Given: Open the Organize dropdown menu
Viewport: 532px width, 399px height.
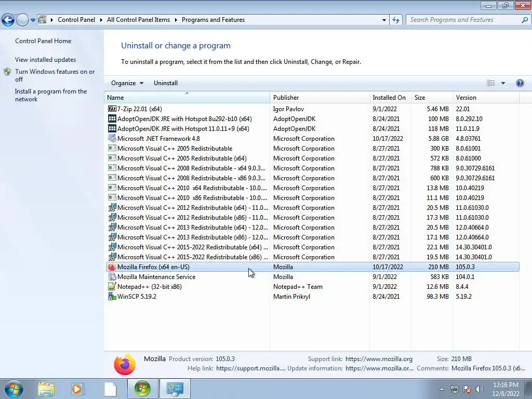Looking at the screenshot, I should coord(127,83).
